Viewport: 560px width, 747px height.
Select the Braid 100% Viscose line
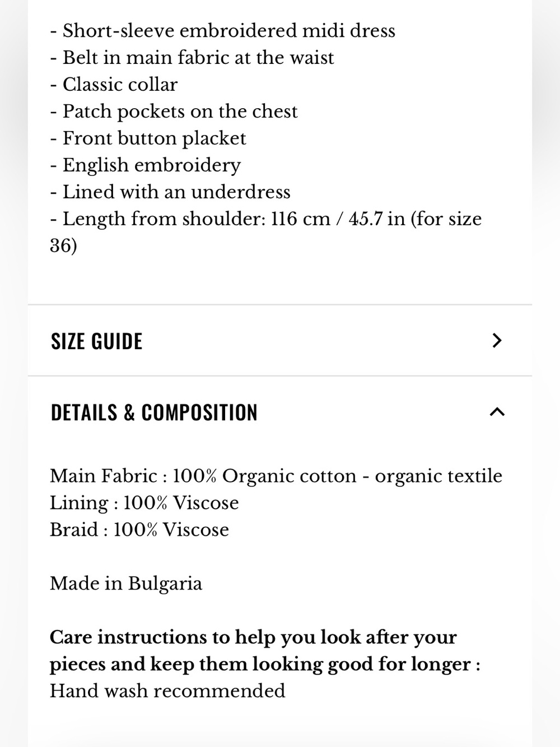139,530
